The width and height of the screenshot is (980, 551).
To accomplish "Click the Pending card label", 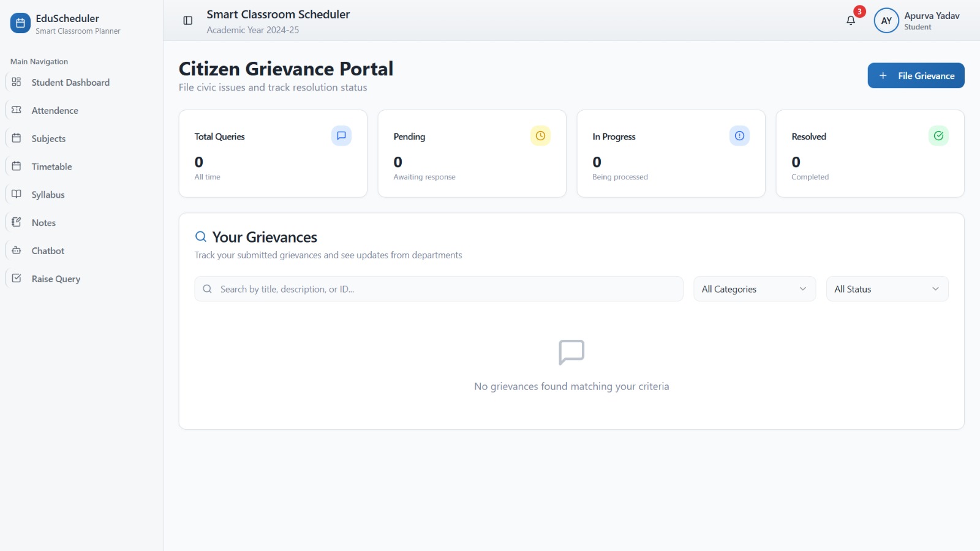I will pyautogui.click(x=409, y=137).
